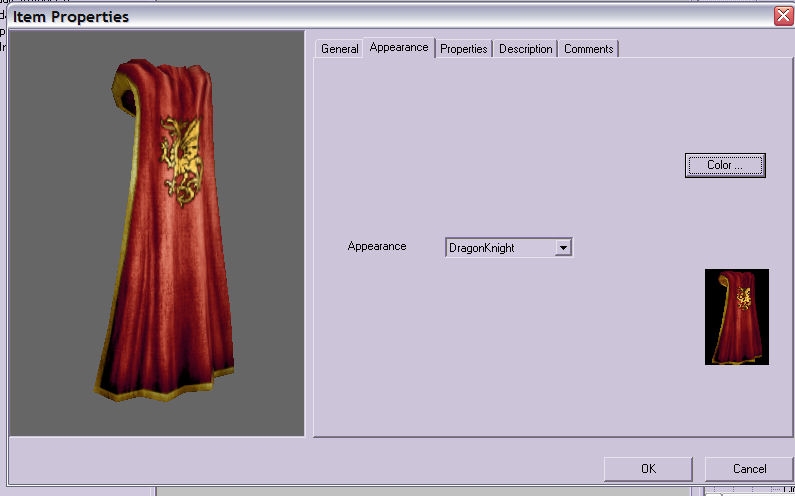Click the small cloak inventory icon thumbnail
Screen dimensions: 795x496
[736, 316]
